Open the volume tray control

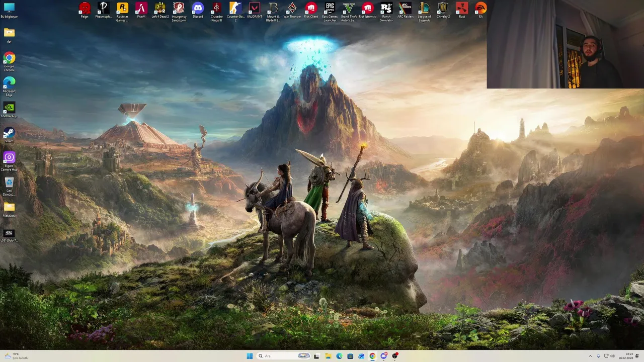(x=612, y=356)
